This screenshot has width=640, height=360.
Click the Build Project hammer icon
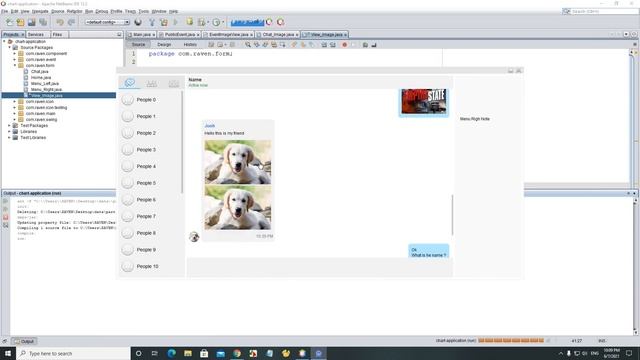(x=152, y=22)
